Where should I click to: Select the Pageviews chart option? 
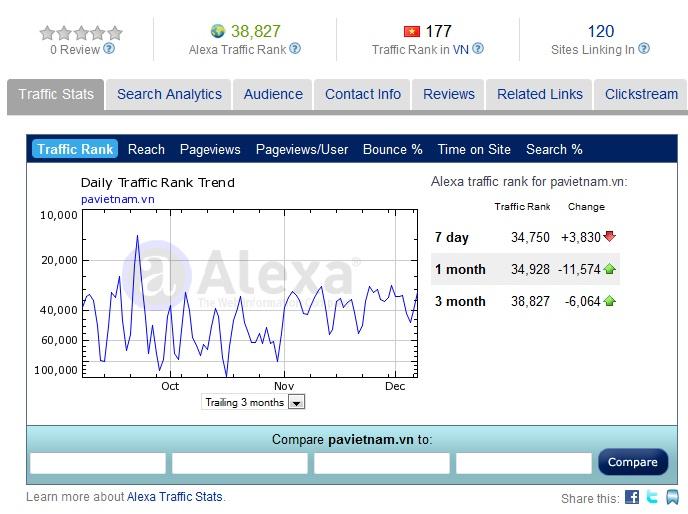(x=210, y=149)
